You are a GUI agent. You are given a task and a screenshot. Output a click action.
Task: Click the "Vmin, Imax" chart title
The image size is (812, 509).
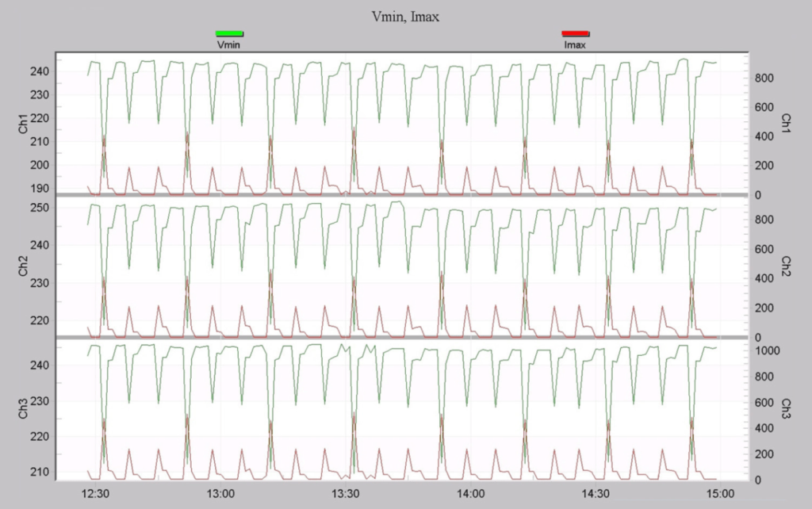pos(406,16)
